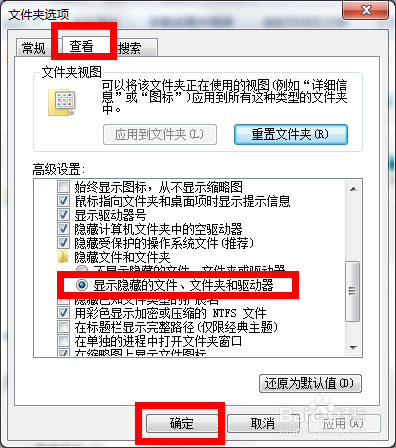Screen dimensions: 396x448
Task: Switch to the 常规 tab
Action: [33, 48]
